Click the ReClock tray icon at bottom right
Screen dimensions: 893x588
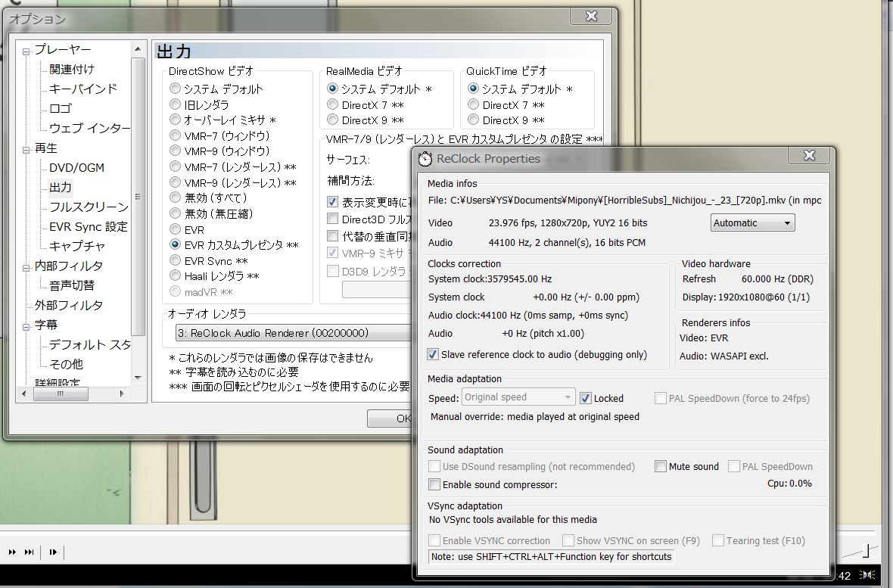867,575
